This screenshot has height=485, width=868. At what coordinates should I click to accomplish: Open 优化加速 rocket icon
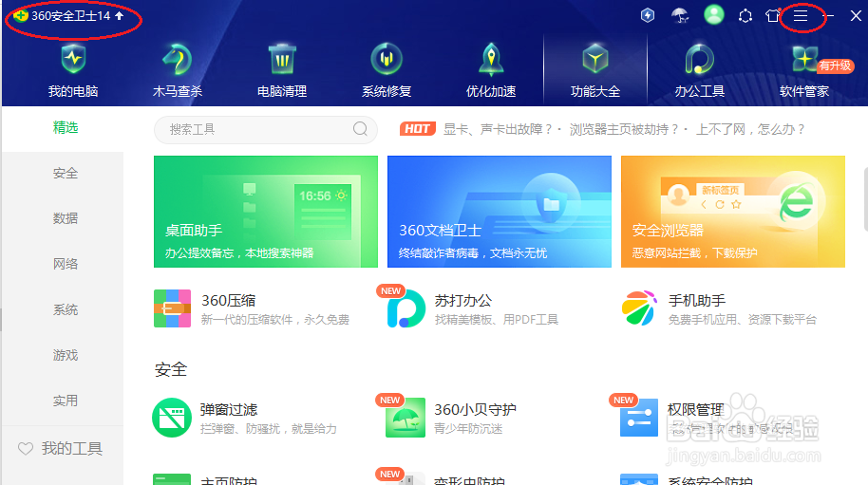tap(491, 60)
